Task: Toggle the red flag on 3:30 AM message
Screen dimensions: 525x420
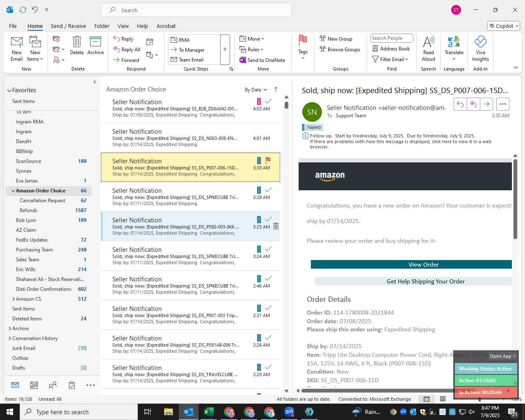Action: [x=268, y=160]
